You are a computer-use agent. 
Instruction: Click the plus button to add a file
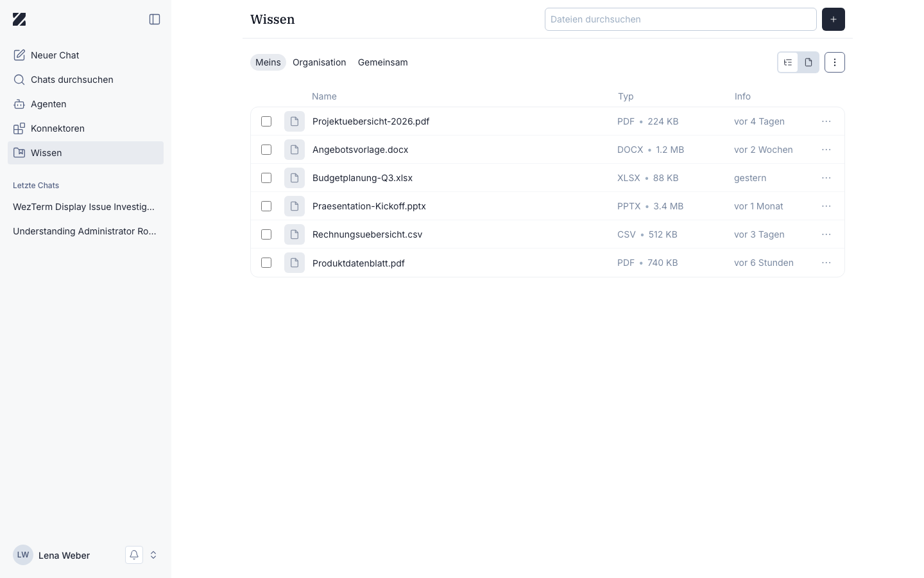[834, 19]
